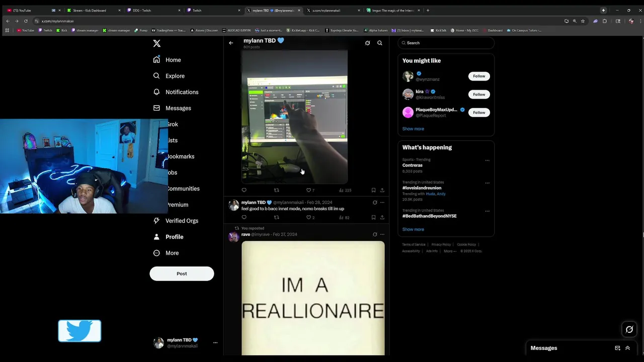Click the Home house icon
Screen dimensions: 644x362
[x=156, y=60]
